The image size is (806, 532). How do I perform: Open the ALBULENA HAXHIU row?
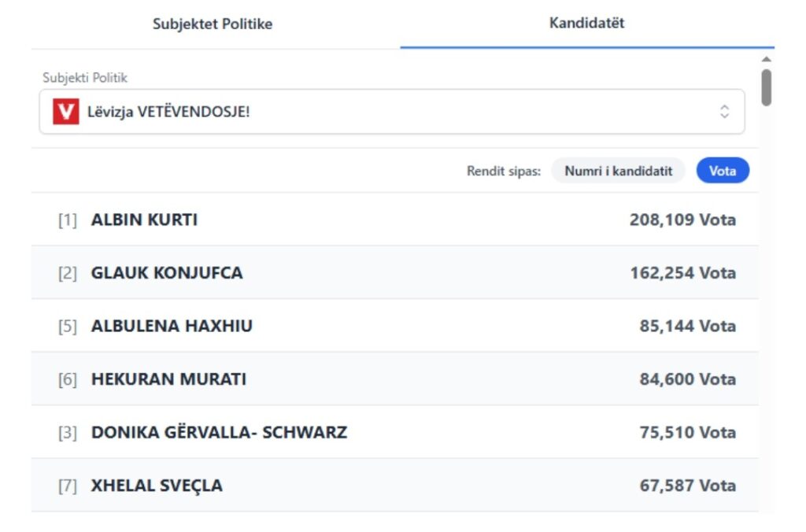pyautogui.click(x=394, y=326)
